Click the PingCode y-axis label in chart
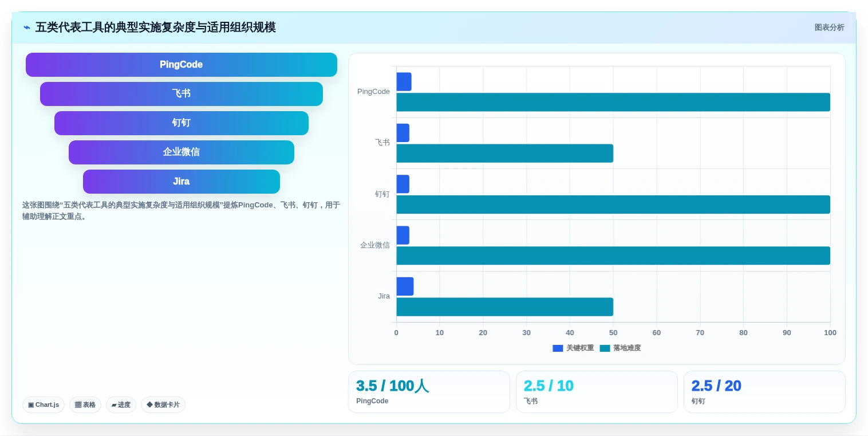The image size is (868, 436). click(x=373, y=92)
